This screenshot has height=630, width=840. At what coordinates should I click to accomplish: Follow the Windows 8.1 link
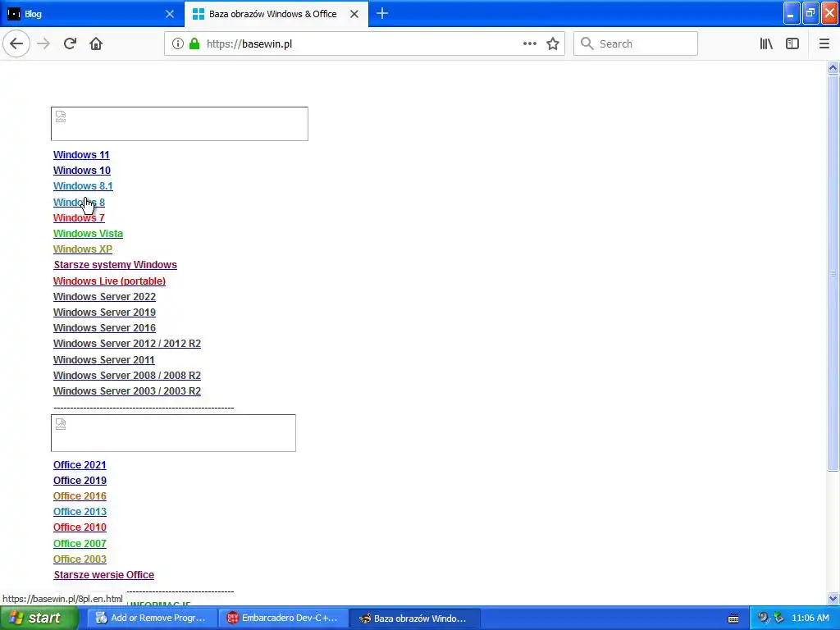83,186
